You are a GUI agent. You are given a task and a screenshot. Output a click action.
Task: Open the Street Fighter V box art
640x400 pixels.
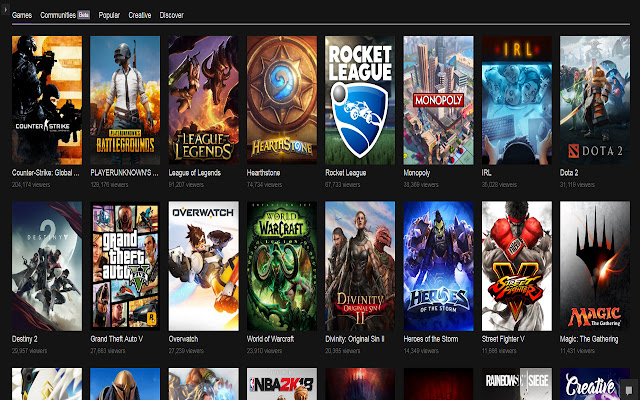(517, 266)
